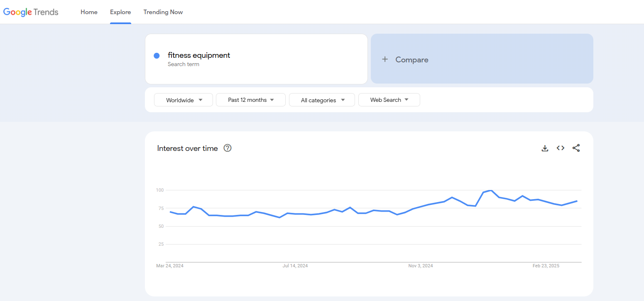Viewport: 644px width, 301px height.
Task: Click the 75 y-axis label
Action: click(161, 208)
